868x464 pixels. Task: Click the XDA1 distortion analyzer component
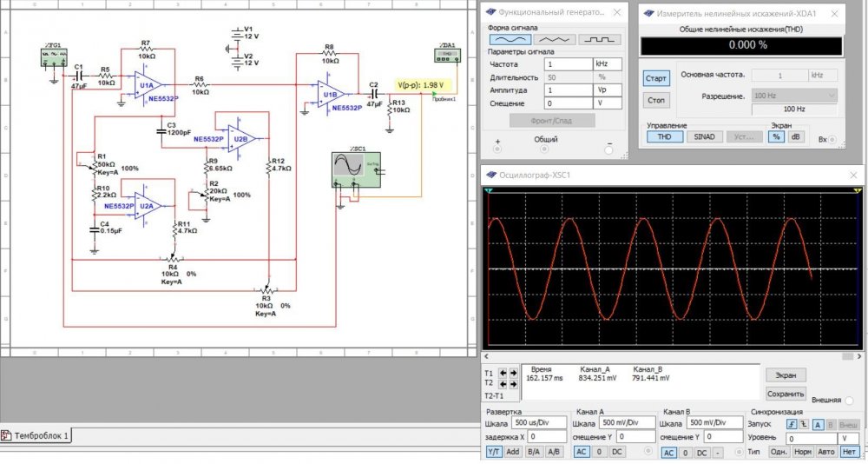pos(447,56)
